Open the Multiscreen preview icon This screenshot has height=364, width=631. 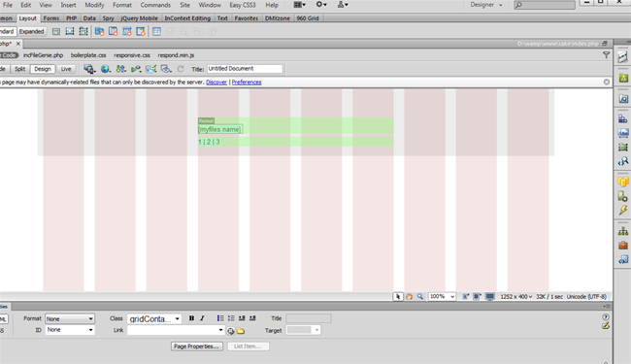point(89,69)
